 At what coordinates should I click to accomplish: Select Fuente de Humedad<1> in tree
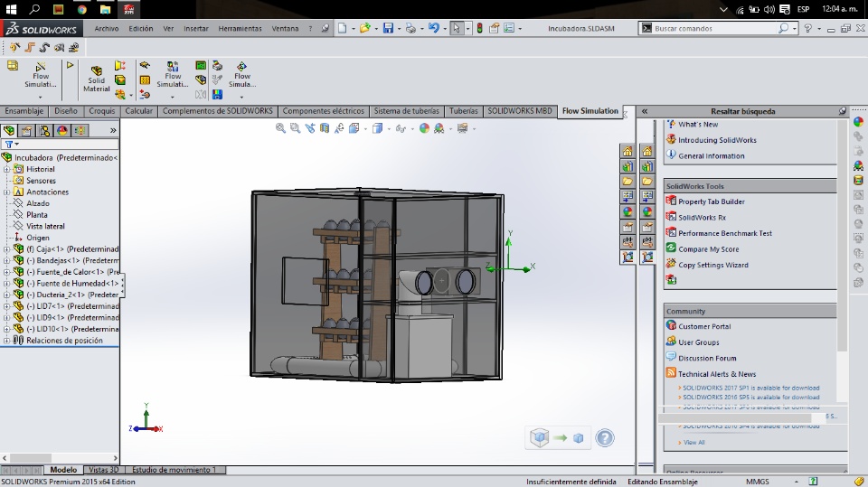pyautogui.click(x=77, y=284)
